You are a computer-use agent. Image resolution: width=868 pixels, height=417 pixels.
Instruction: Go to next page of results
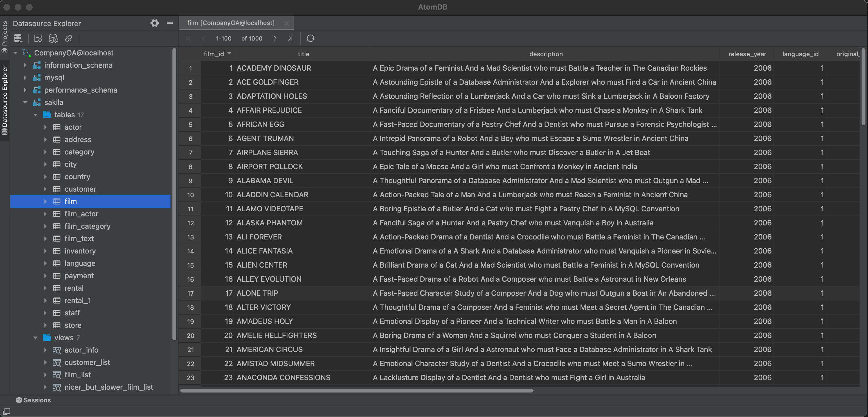tap(275, 39)
